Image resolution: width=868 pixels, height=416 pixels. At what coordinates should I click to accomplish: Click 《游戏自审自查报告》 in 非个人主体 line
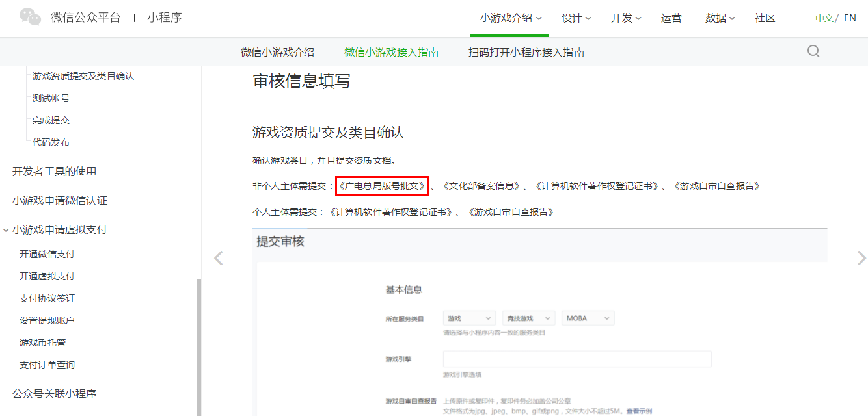point(716,186)
